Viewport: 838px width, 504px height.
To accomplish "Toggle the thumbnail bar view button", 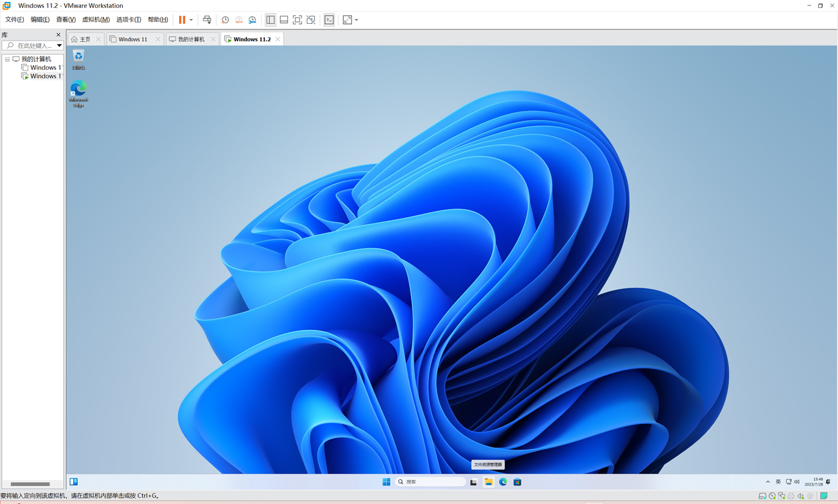I will click(284, 20).
